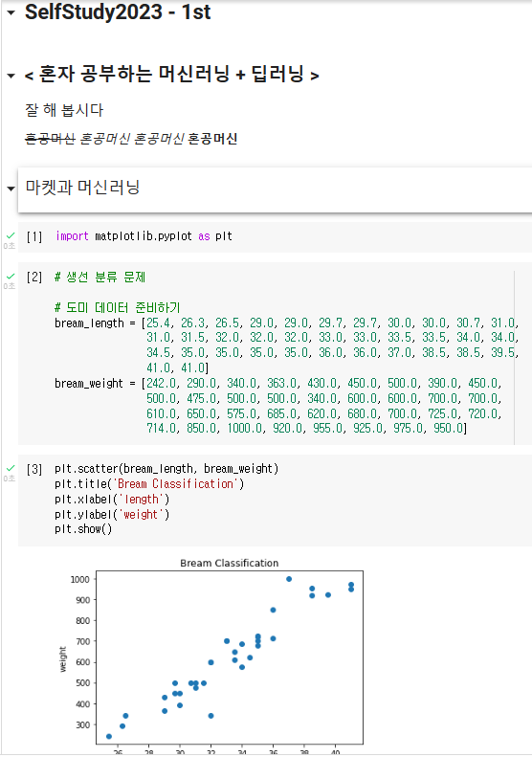Click the 1000.0 value in bream_weight list

coord(245,428)
